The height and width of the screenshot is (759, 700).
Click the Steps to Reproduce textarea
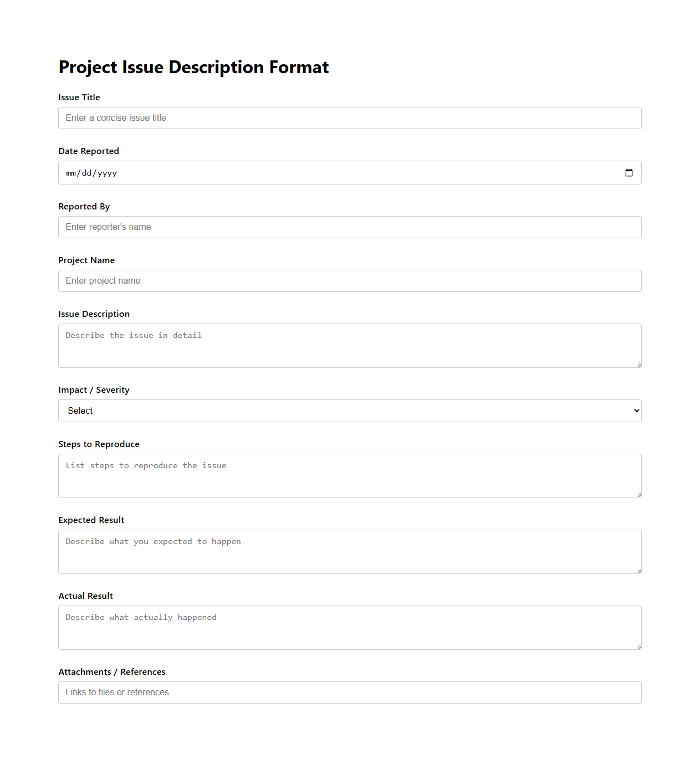coord(350,474)
